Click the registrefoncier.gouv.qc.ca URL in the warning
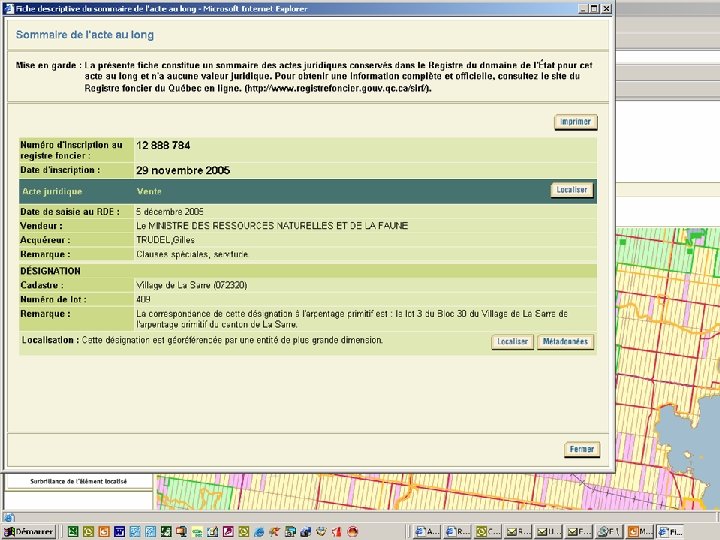The image size is (720, 540). (338, 88)
